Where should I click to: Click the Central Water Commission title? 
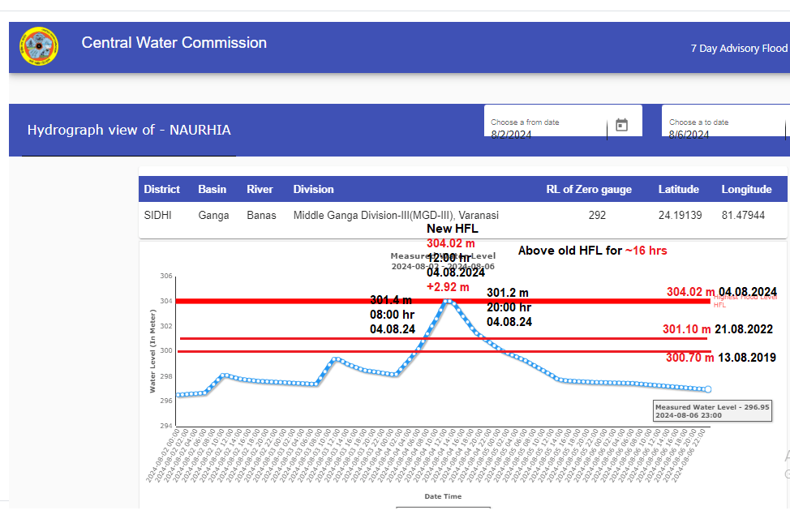[x=174, y=43]
